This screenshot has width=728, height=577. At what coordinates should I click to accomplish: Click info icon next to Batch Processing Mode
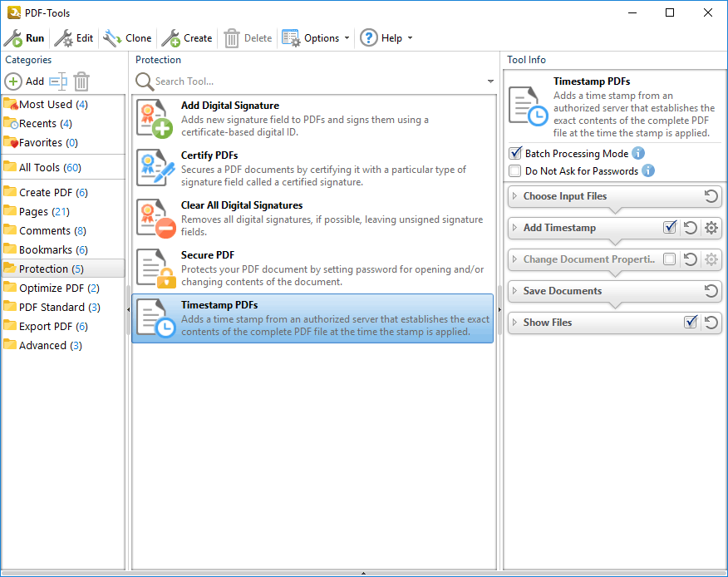(x=638, y=153)
